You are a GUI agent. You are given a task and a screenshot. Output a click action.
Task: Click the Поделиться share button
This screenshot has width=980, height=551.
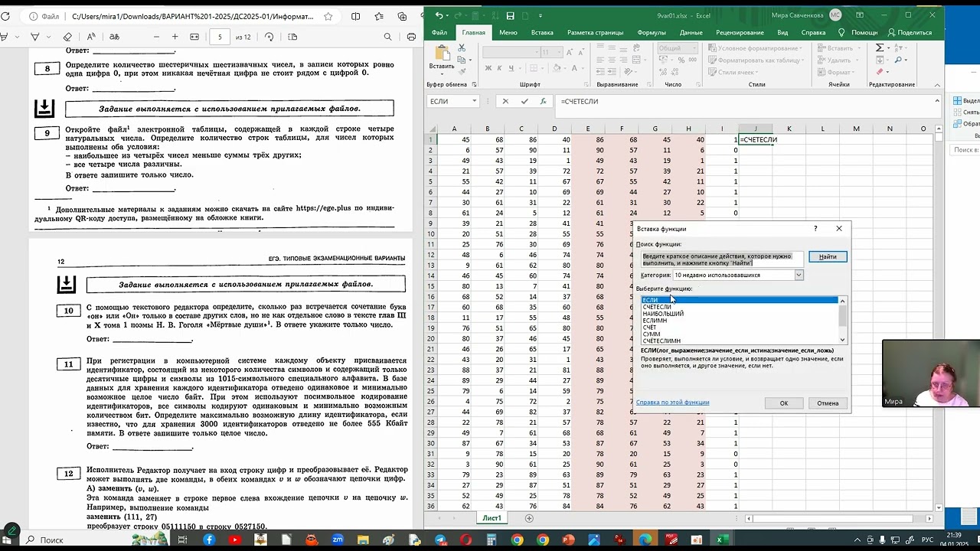tap(910, 32)
